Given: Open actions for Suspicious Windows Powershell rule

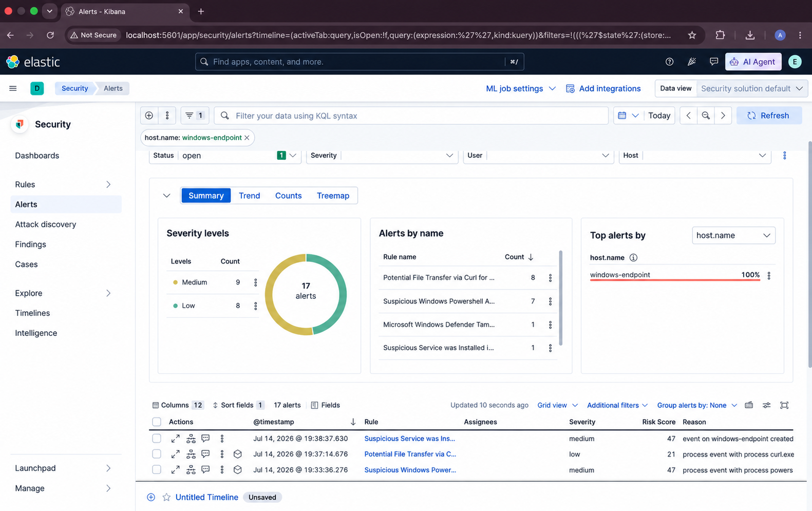Looking at the screenshot, I should coord(550,301).
